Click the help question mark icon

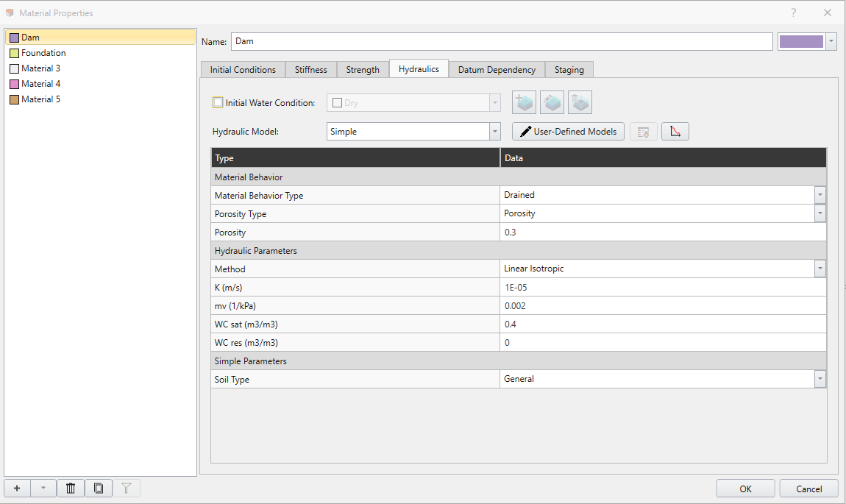[x=793, y=13]
